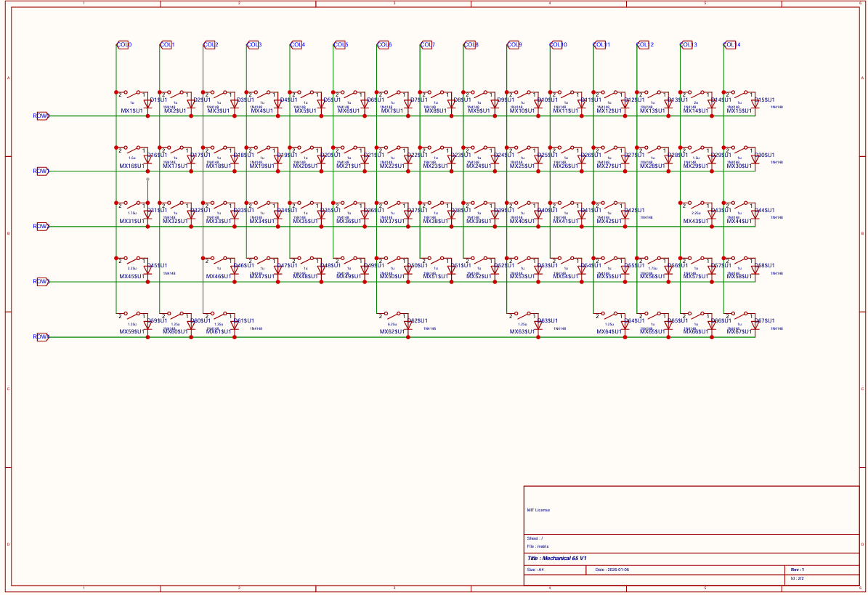
Task: Click diode symbol D15$U1
Action: pos(755,103)
